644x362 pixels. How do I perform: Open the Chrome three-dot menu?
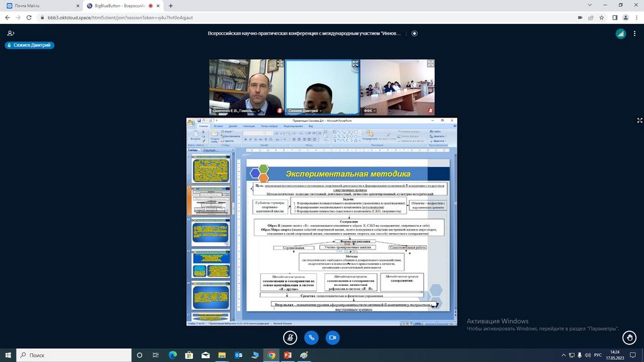point(636,18)
